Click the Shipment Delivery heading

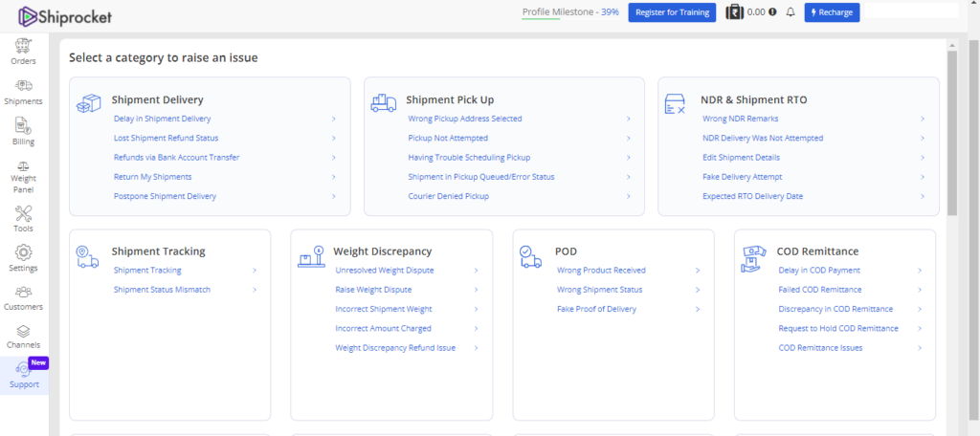click(x=158, y=100)
